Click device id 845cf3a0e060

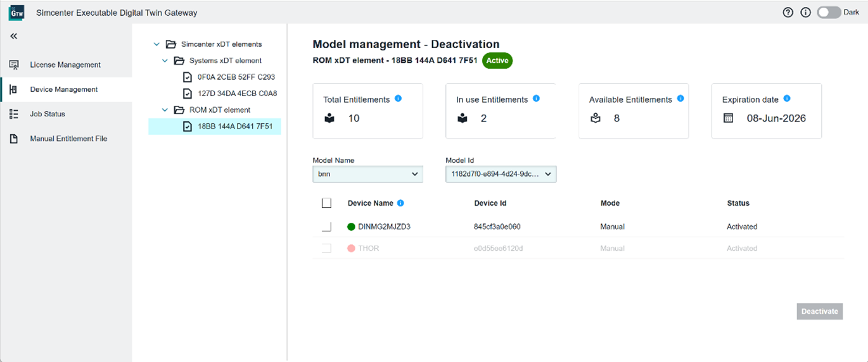pyautogui.click(x=497, y=227)
